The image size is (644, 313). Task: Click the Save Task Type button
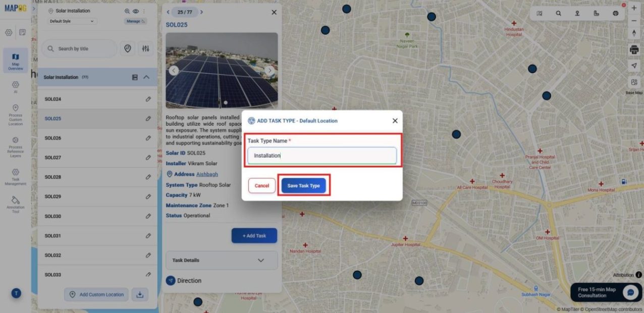point(303,186)
